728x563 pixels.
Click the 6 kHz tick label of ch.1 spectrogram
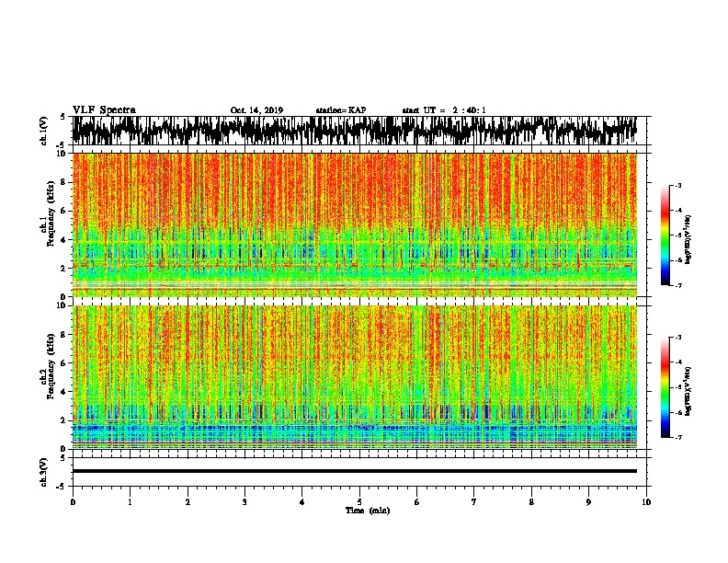tap(63, 212)
